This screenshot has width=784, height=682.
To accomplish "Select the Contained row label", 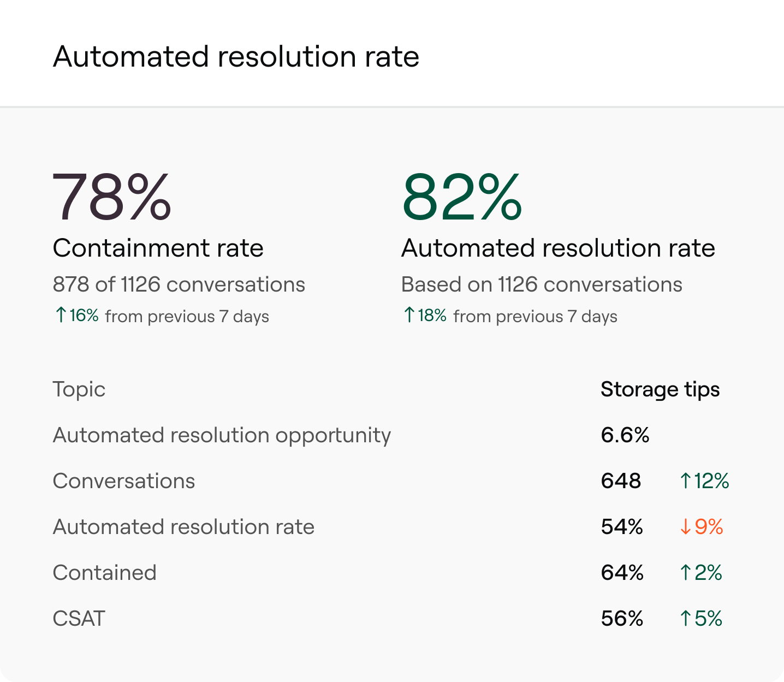I will click(105, 573).
